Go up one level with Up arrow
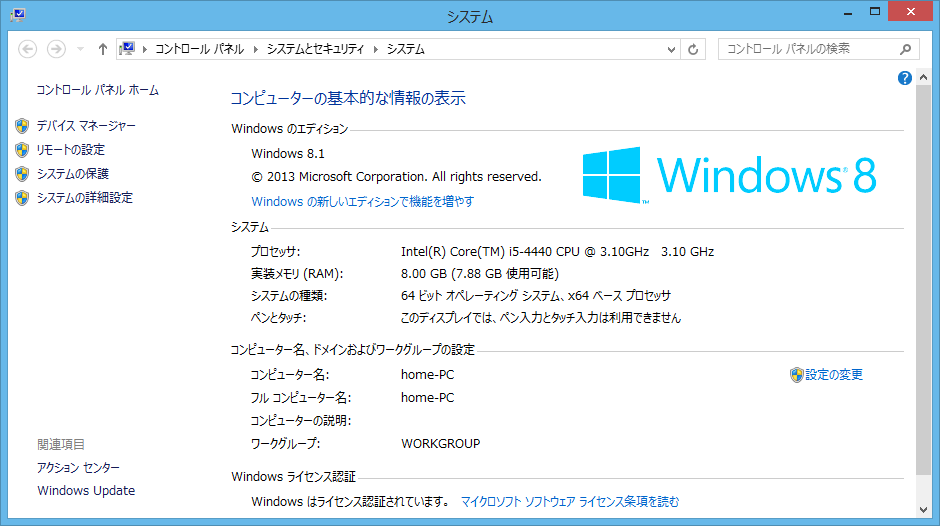Screen dimensions: 940x526 click(x=103, y=49)
